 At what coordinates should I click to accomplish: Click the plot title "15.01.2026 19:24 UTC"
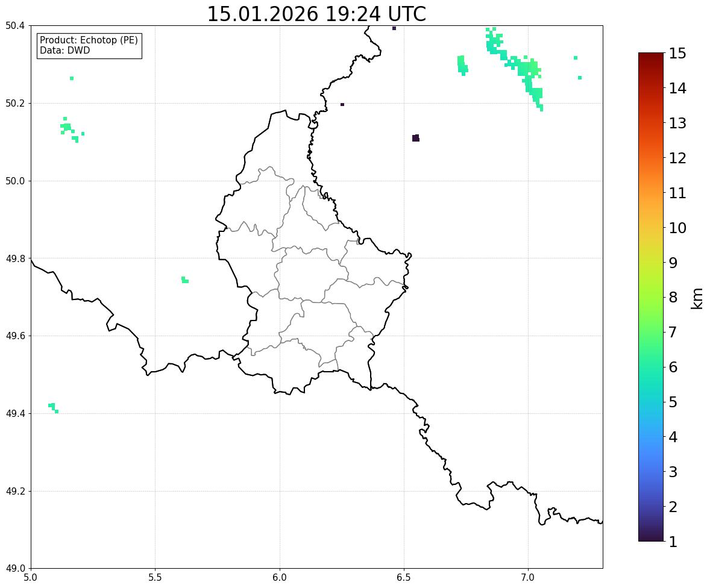pyautogui.click(x=316, y=14)
